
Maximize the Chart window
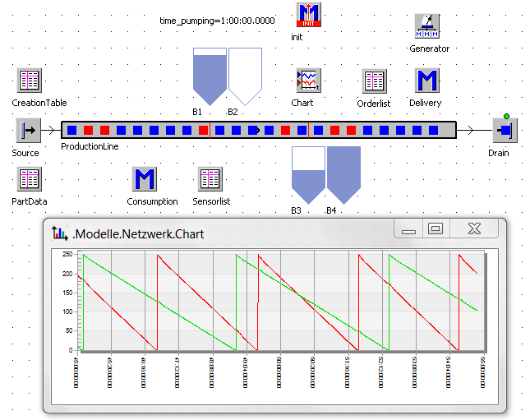(436, 229)
